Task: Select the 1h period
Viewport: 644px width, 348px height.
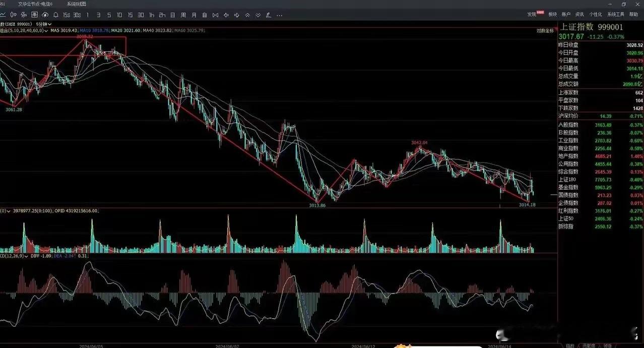Action: [151, 15]
